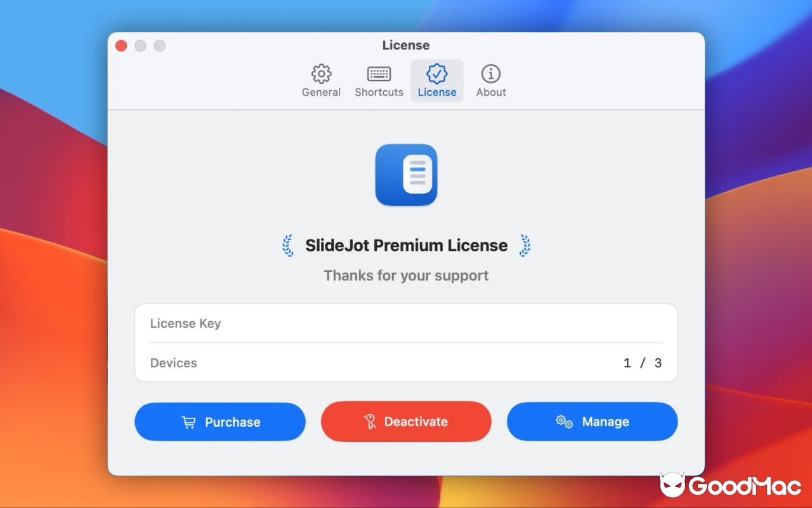This screenshot has width=812, height=508.
Task: Open the General settings gear icon
Action: [x=321, y=73]
